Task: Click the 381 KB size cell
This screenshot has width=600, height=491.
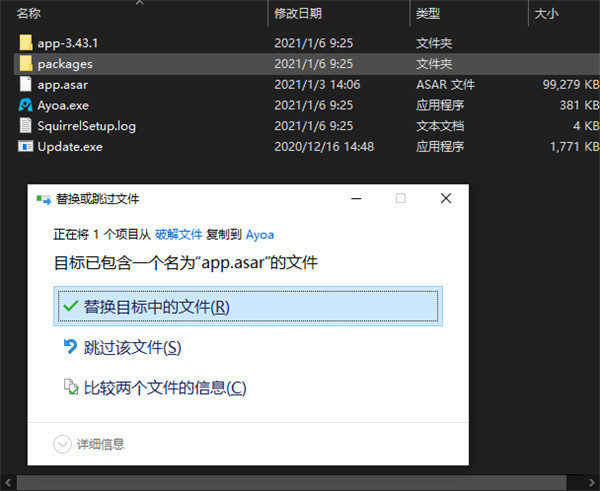Action: pos(579,105)
